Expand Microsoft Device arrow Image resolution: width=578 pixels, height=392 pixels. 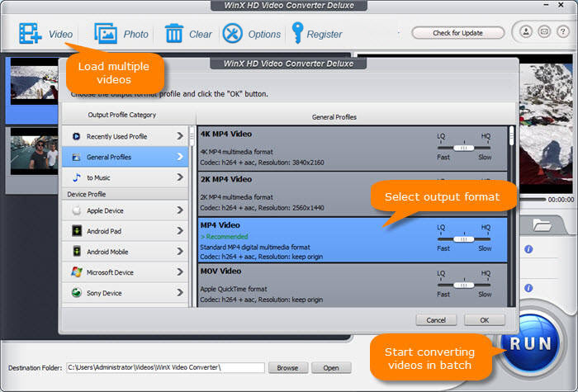click(x=180, y=272)
